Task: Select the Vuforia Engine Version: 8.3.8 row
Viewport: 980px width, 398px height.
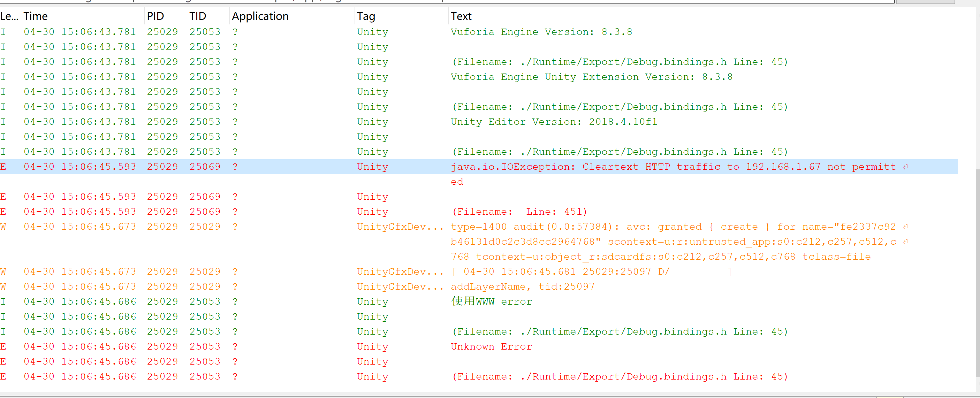Action: click(x=541, y=32)
